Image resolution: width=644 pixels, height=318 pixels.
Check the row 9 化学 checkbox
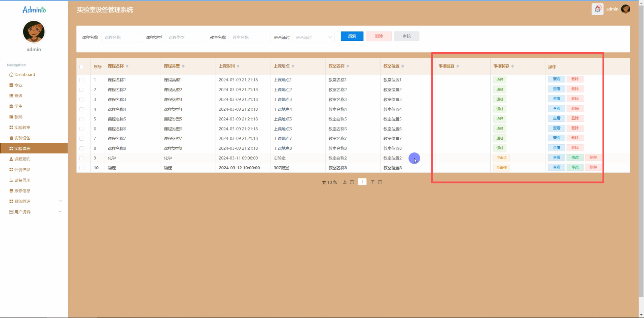pyautogui.click(x=81, y=158)
